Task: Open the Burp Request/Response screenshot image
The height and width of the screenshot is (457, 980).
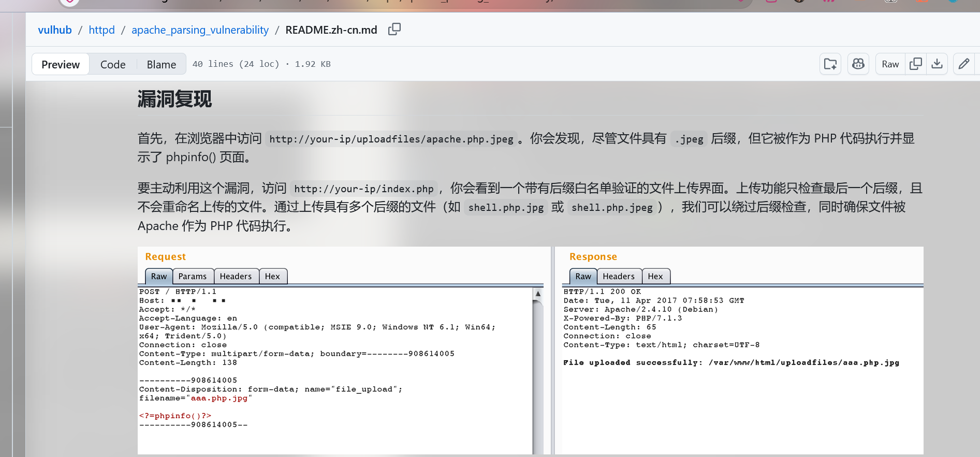Action: click(x=531, y=351)
